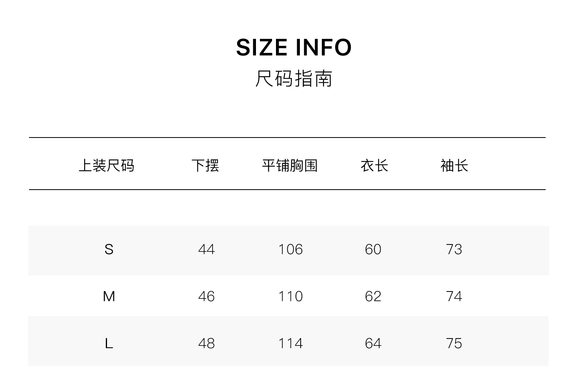
Task: Select the 袖长 column header
Action: click(x=454, y=165)
